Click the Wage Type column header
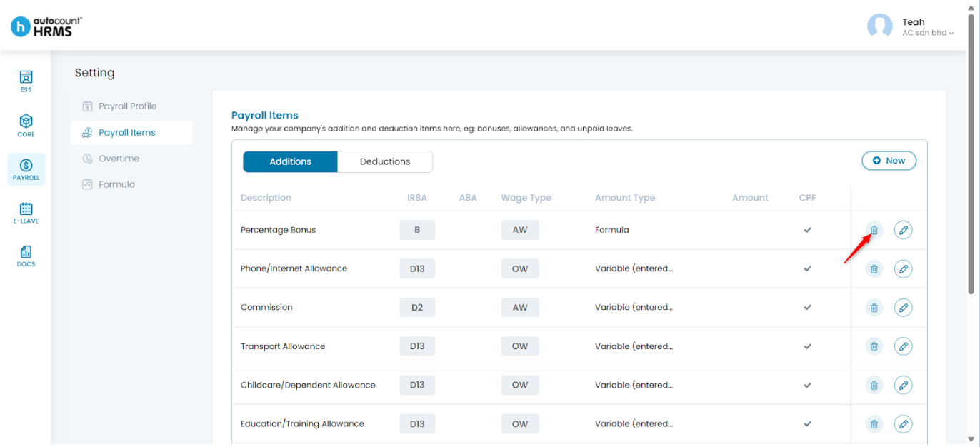 pyautogui.click(x=526, y=198)
